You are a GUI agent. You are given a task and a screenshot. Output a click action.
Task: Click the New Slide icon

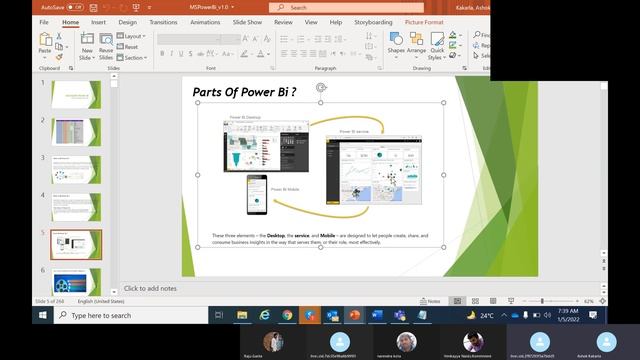[x=87, y=39]
